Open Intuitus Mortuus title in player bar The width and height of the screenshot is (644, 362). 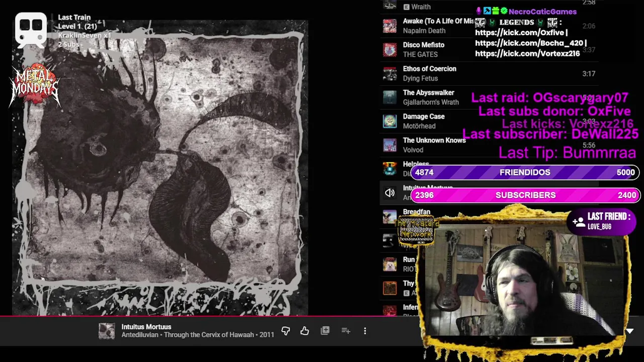[146, 327]
